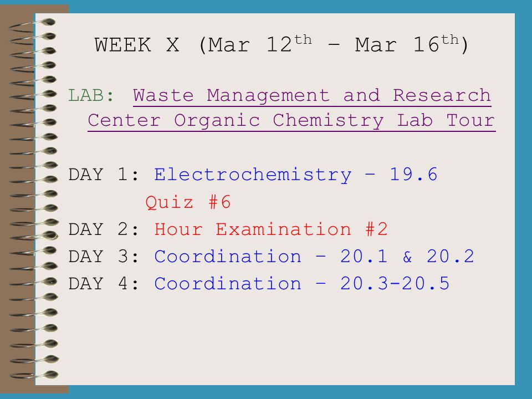
Task: Click the green LAB: label
Action: [91, 95]
